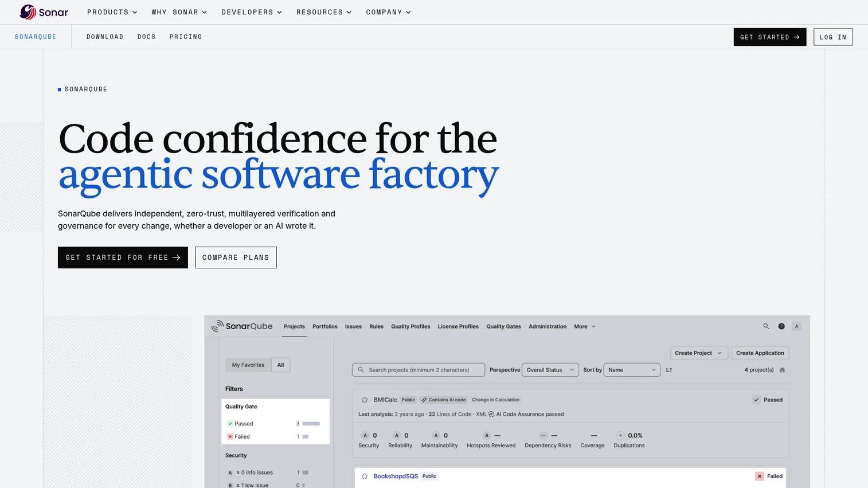This screenshot has width=868, height=488.
Task: Click the help question mark icon
Action: (x=781, y=326)
